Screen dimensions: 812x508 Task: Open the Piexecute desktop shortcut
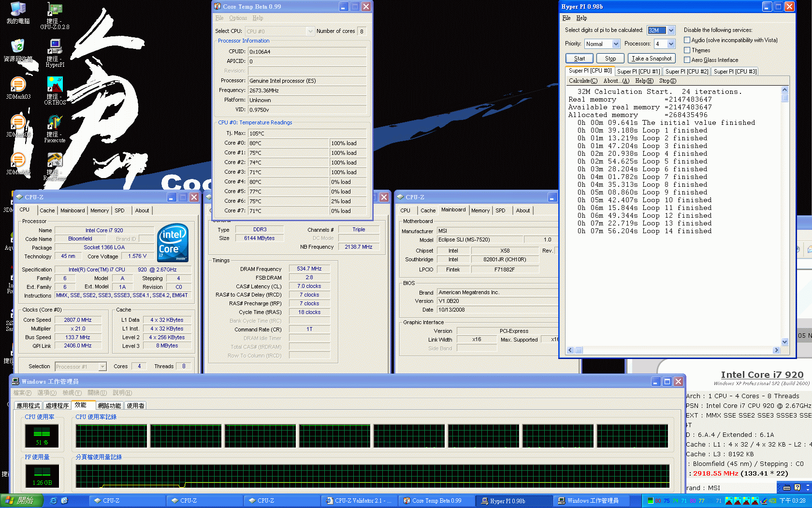pyautogui.click(x=55, y=129)
